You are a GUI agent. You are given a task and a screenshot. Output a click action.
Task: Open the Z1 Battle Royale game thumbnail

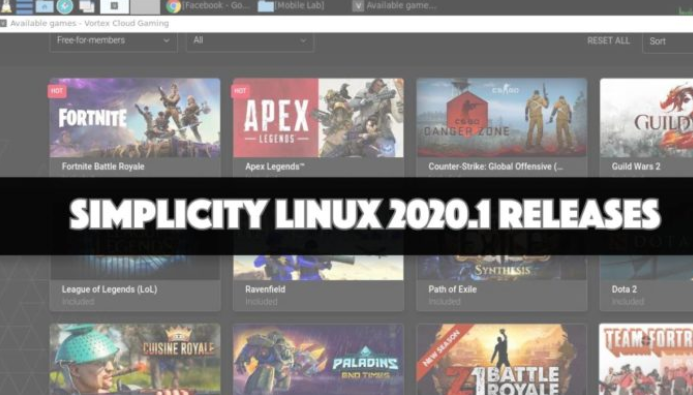coord(502,359)
